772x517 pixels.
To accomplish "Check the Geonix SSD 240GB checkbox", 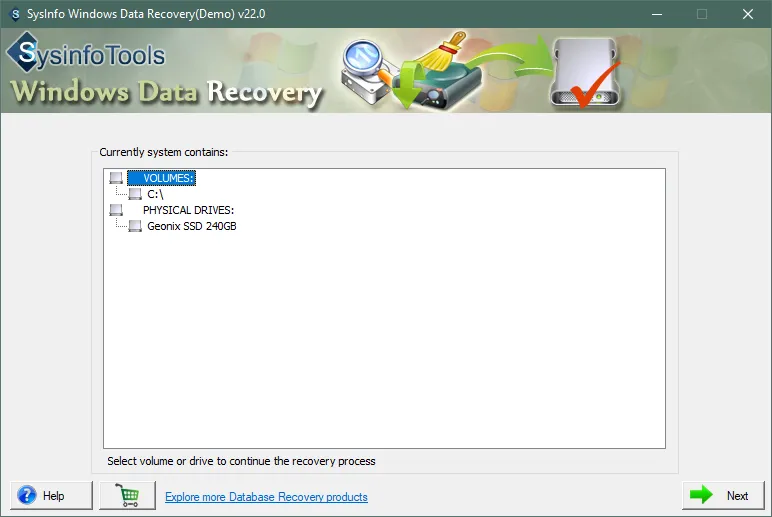I will [135, 226].
